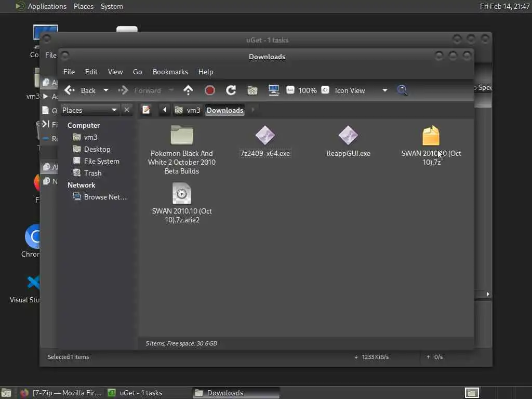Zoom in with the plus icon
532x399 pixels.
pyautogui.click(x=325, y=90)
